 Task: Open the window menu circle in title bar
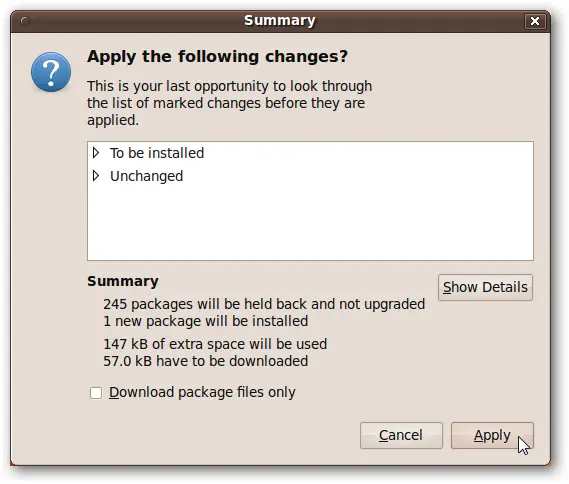(x=25, y=21)
